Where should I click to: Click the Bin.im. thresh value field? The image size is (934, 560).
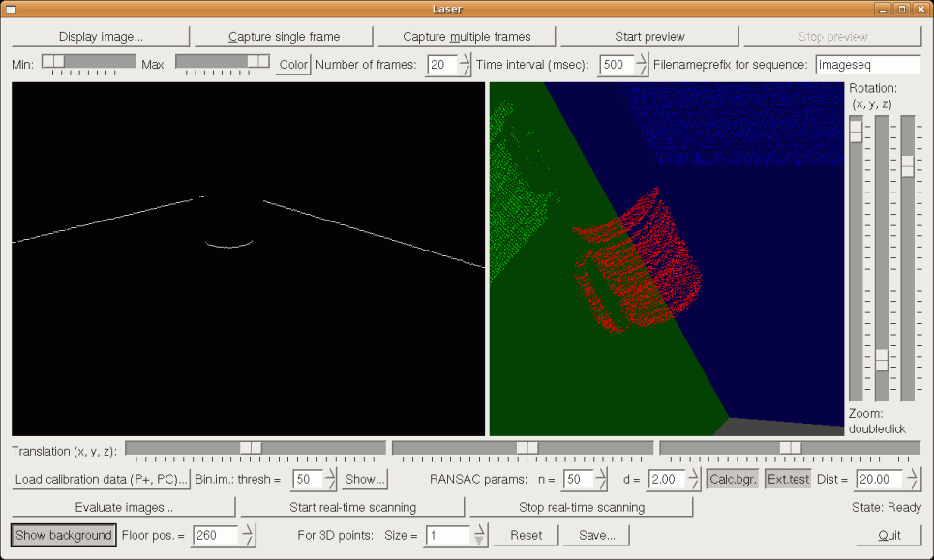tap(308, 479)
